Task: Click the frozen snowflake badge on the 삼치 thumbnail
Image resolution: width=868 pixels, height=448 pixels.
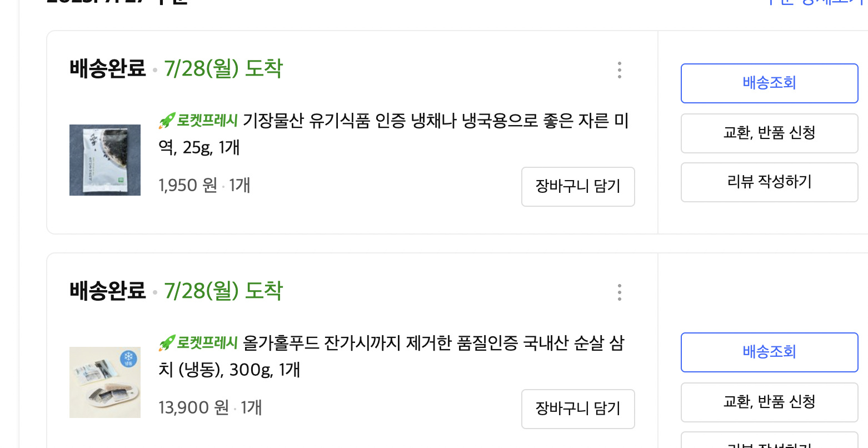Action: click(x=128, y=359)
